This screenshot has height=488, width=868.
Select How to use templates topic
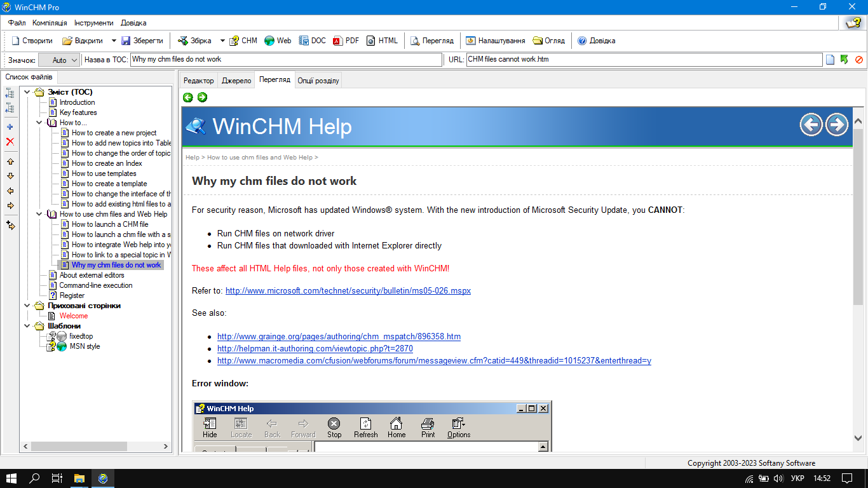[104, 173]
